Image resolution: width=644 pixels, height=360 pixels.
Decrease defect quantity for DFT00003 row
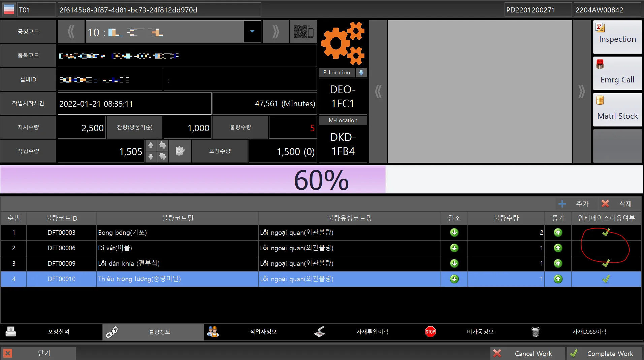(x=454, y=232)
